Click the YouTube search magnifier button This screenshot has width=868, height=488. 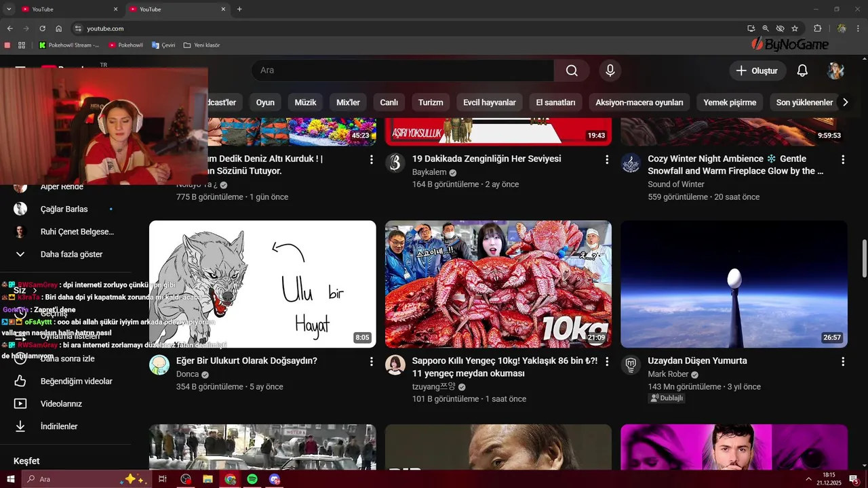(x=572, y=70)
